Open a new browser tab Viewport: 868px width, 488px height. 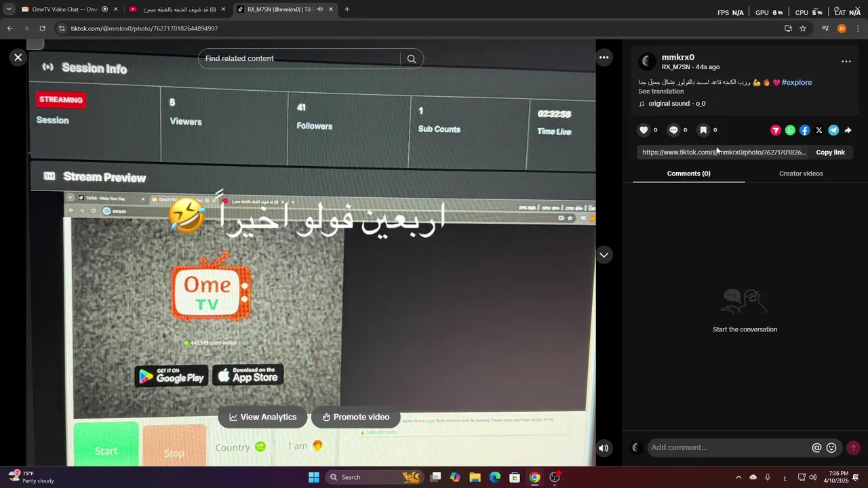(347, 9)
